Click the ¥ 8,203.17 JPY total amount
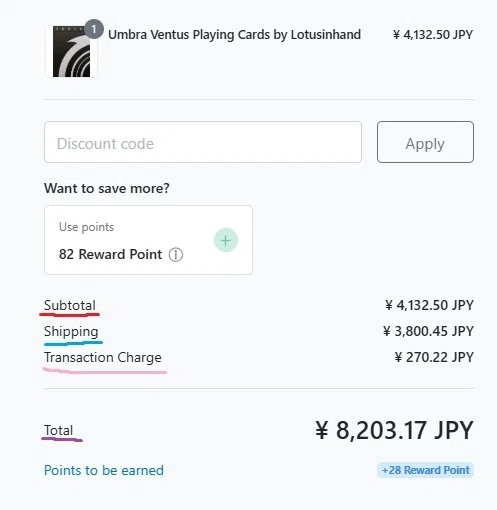This screenshot has width=497, height=510. pos(394,430)
